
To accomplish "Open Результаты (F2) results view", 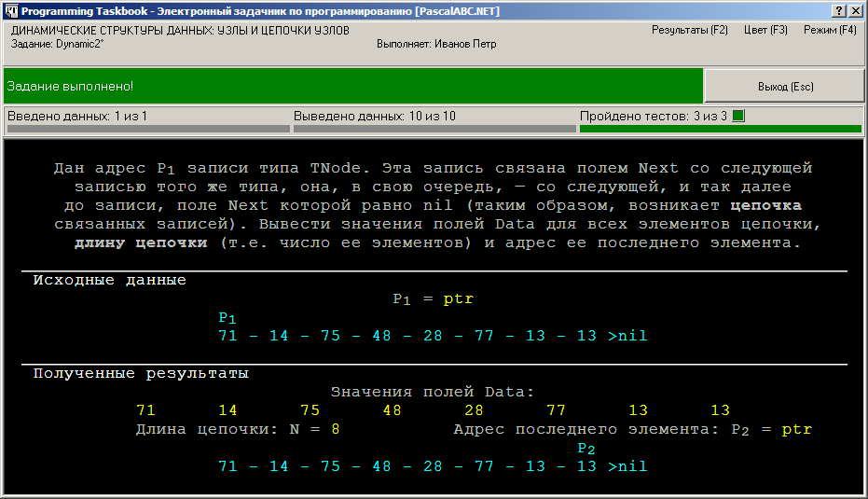I will click(689, 30).
